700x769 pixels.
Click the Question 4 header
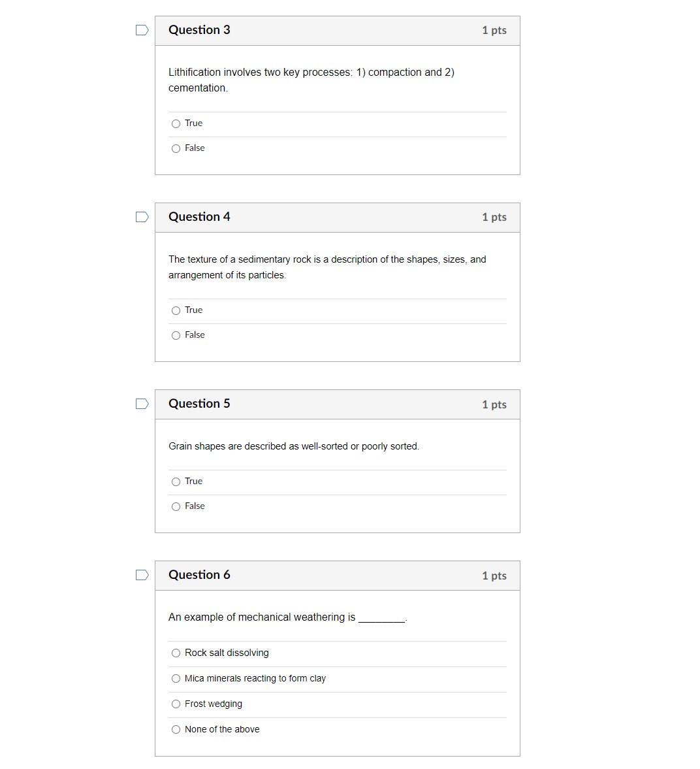click(x=199, y=216)
